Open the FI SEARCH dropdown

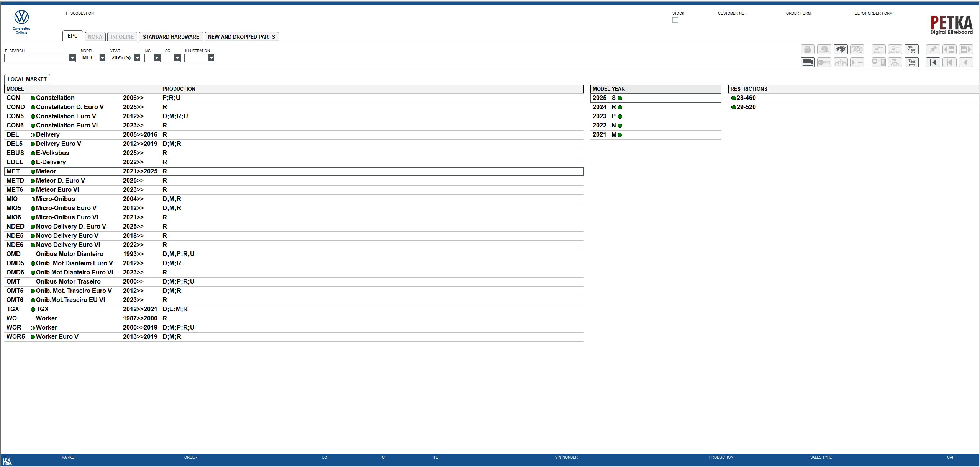(72, 58)
